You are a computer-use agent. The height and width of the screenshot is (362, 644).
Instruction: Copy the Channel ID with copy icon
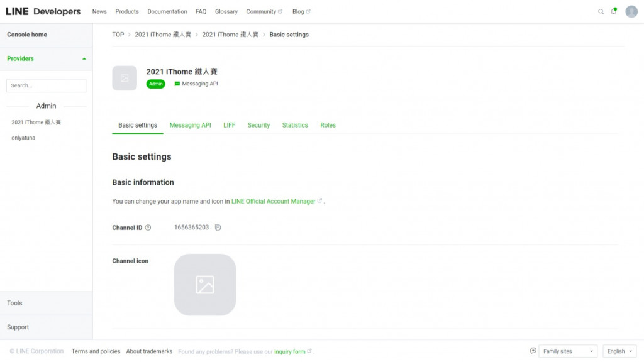click(x=218, y=228)
